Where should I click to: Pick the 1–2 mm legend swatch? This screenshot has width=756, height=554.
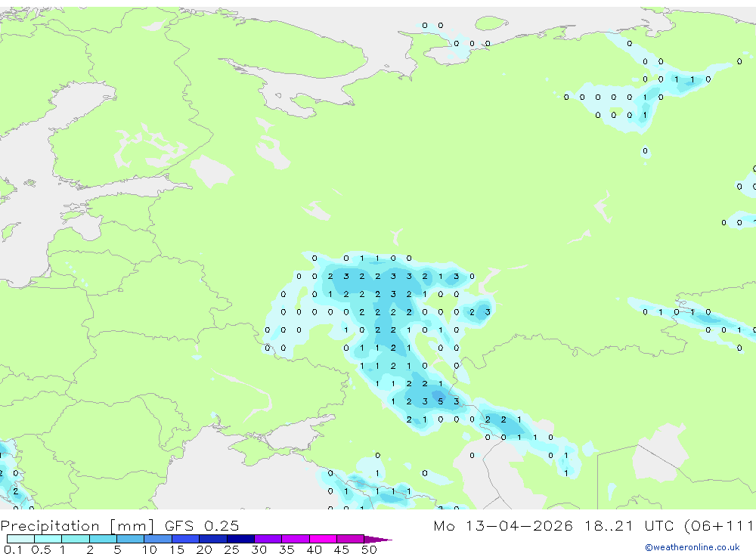point(76,539)
